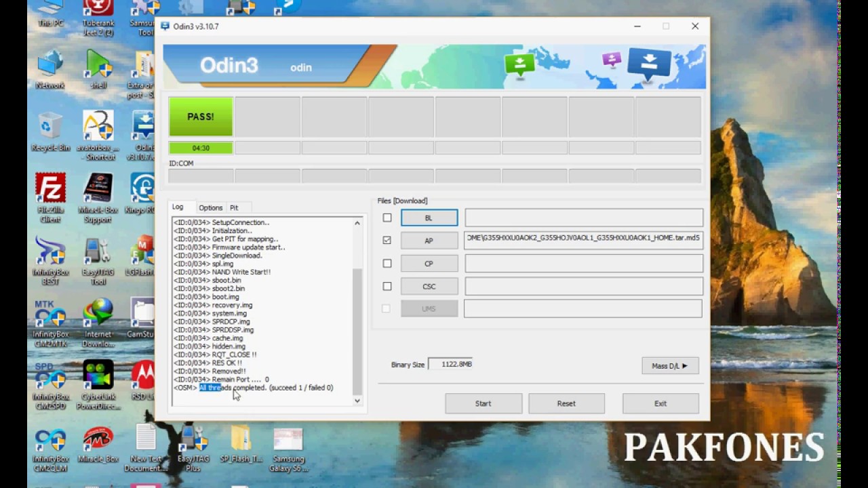Click the log scrollbar down arrow

pos(357,401)
